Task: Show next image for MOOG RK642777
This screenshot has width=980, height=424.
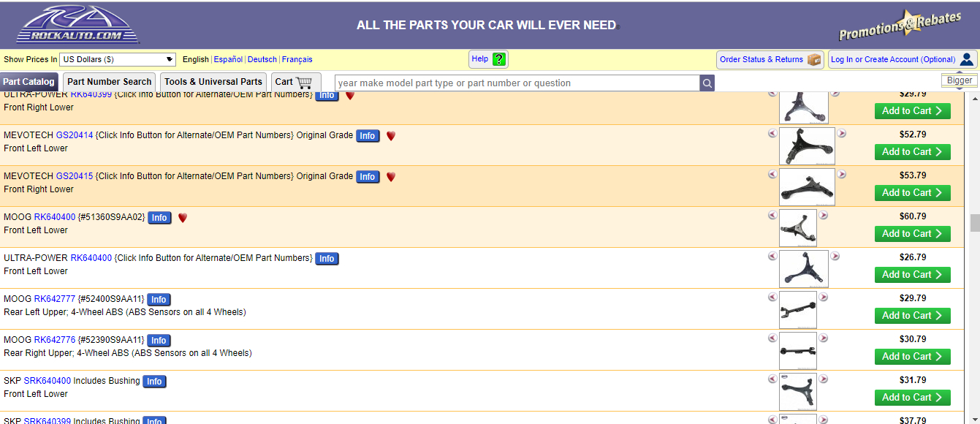Action: pyautogui.click(x=824, y=298)
